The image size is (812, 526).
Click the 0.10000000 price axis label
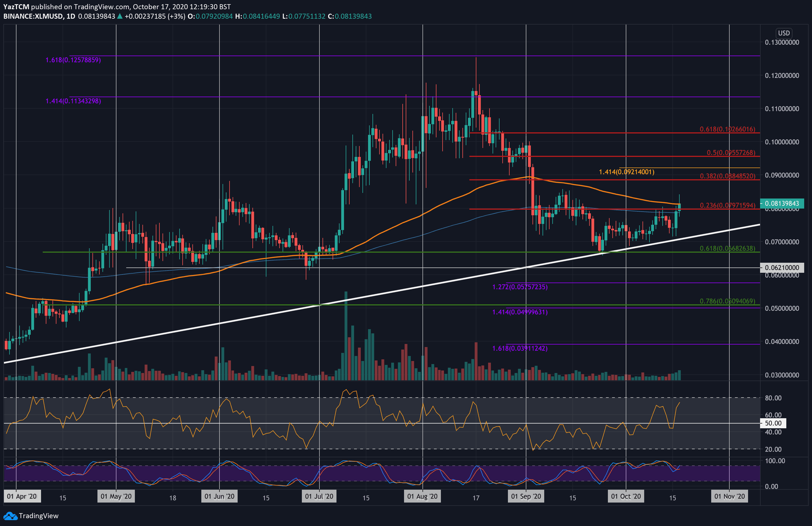[782, 142]
